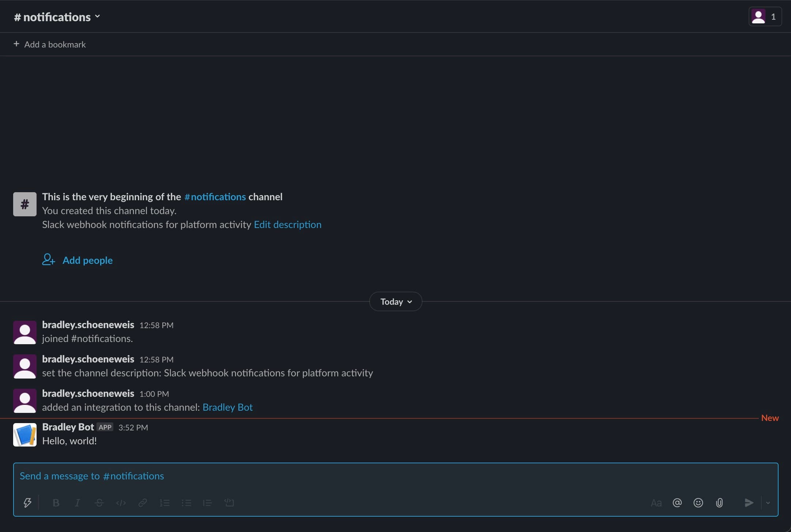
Task: Focus the Send a message input field
Action: (x=395, y=476)
